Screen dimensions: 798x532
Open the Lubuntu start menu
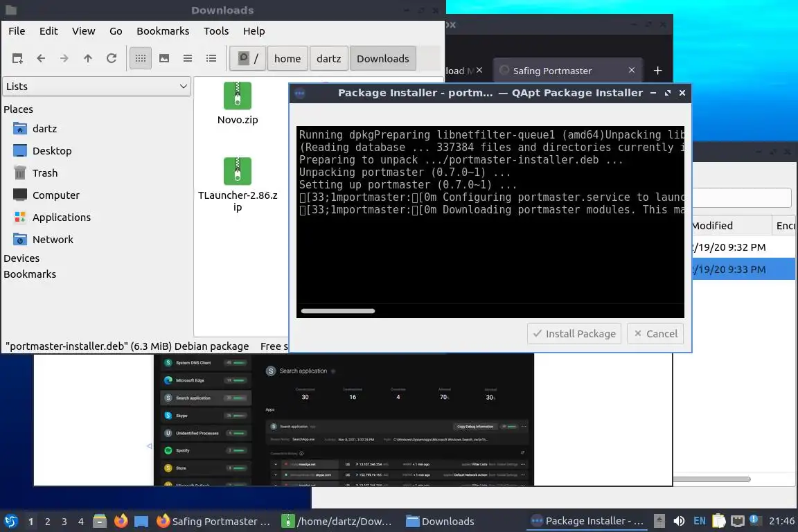pyautogui.click(x=10, y=522)
